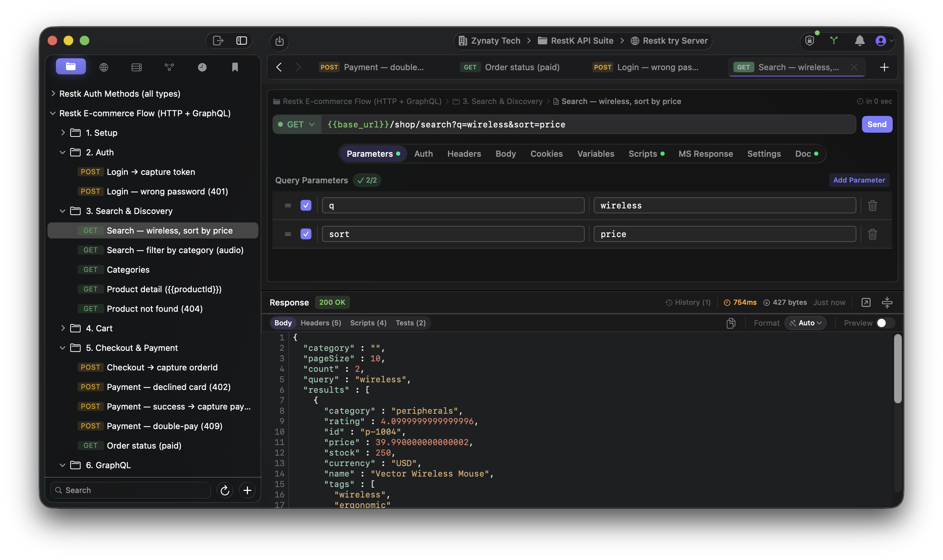Add new item with sidebar plus button
Viewport: 943px width, 560px height.
pos(247,490)
